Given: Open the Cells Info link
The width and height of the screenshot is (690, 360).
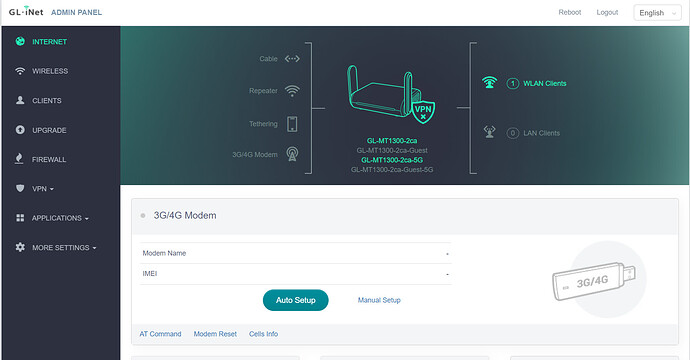Looking at the screenshot, I should coord(263,334).
